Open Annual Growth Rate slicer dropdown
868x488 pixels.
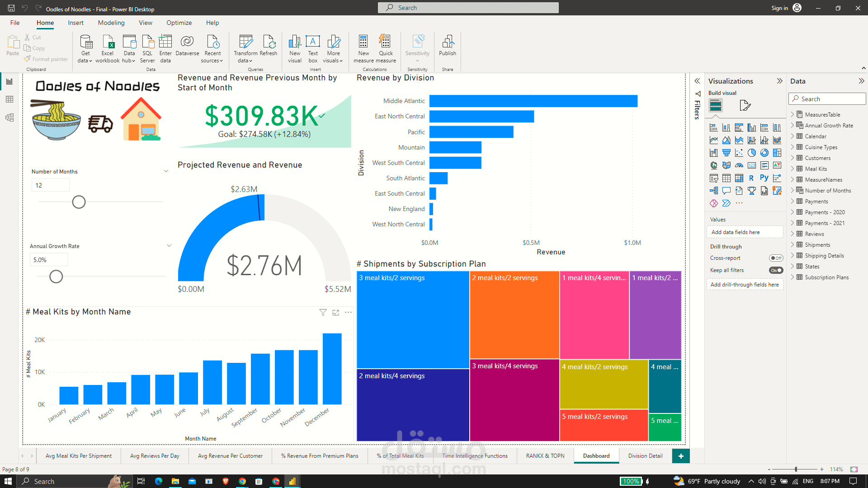tap(169, 246)
